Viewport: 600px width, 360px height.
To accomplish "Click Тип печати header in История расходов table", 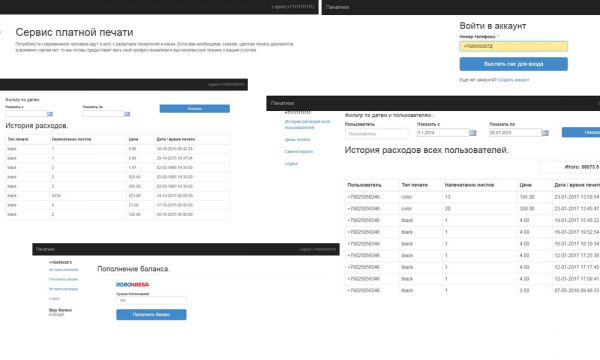I will point(18,139).
